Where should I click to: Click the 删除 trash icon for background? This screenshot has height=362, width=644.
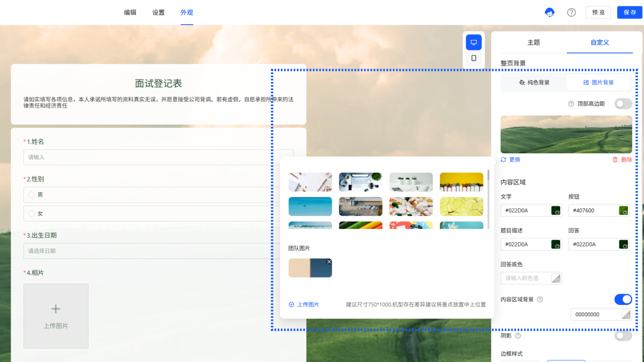click(615, 160)
